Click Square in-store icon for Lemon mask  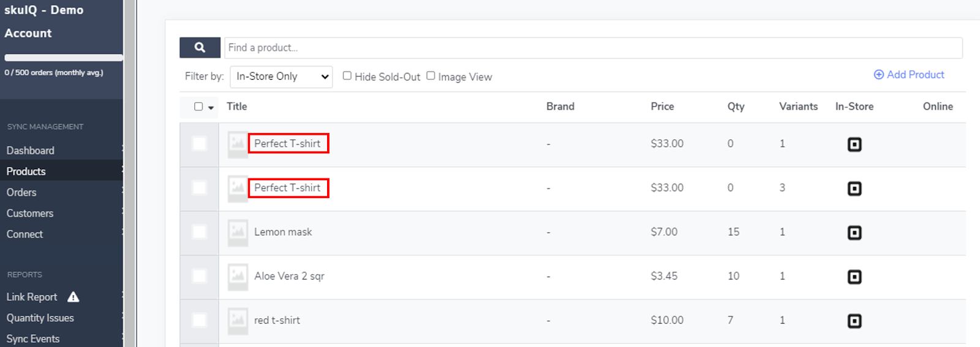[854, 233]
